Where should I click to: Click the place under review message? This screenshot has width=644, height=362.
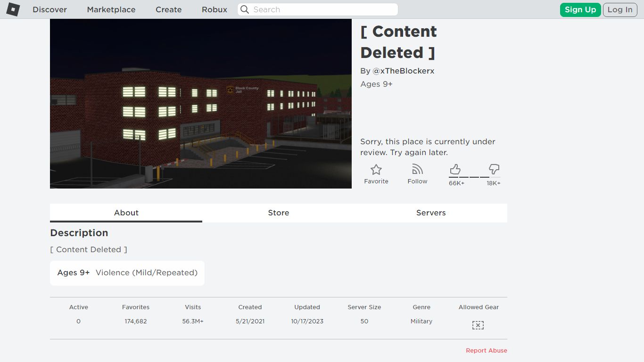tap(428, 147)
